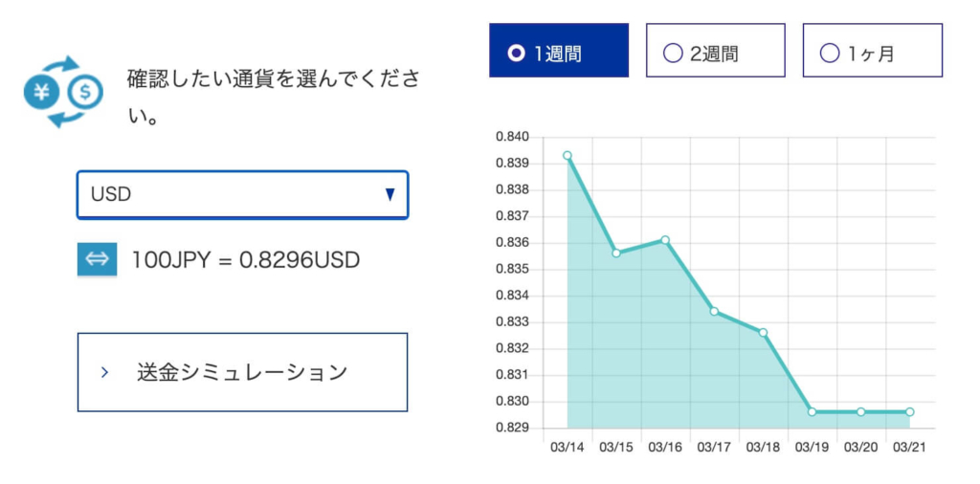The width and height of the screenshot is (980, 484).
Task: Click the 03/17 data point on chart
Action: 714,311
